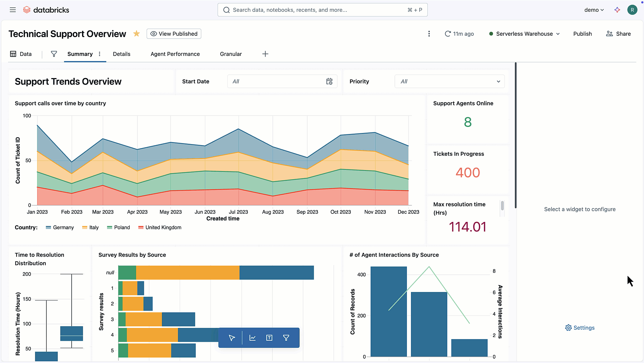The image size is (644, 363).
Task: Toggle United Kingdom series in legend
Action: 160,228
